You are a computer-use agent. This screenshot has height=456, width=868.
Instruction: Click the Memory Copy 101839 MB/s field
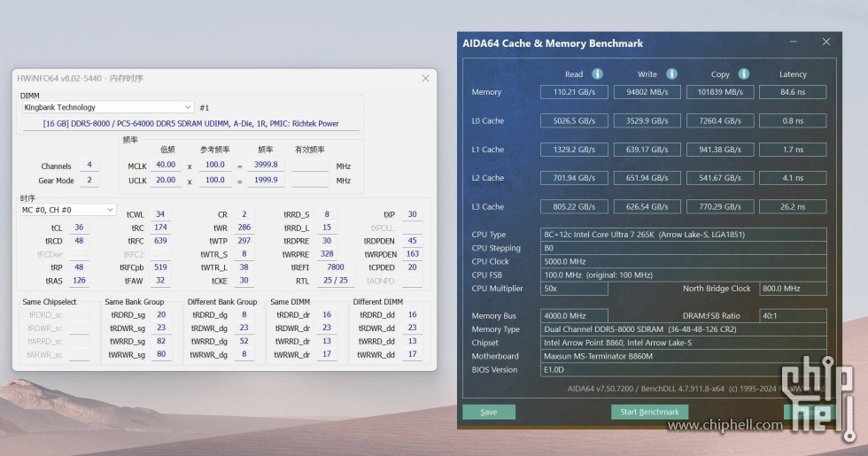(720, 92)
